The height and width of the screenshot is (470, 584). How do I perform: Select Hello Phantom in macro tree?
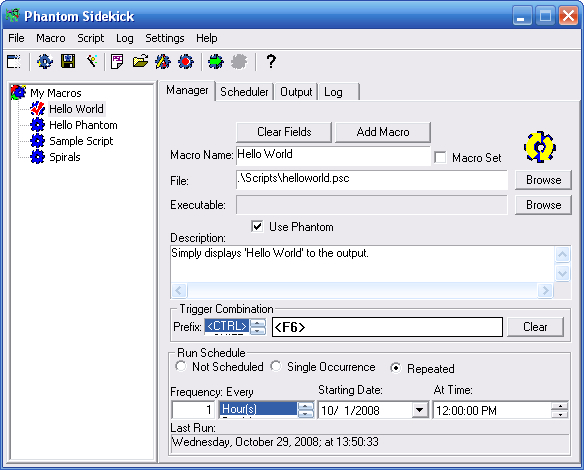tap(83, 125)
